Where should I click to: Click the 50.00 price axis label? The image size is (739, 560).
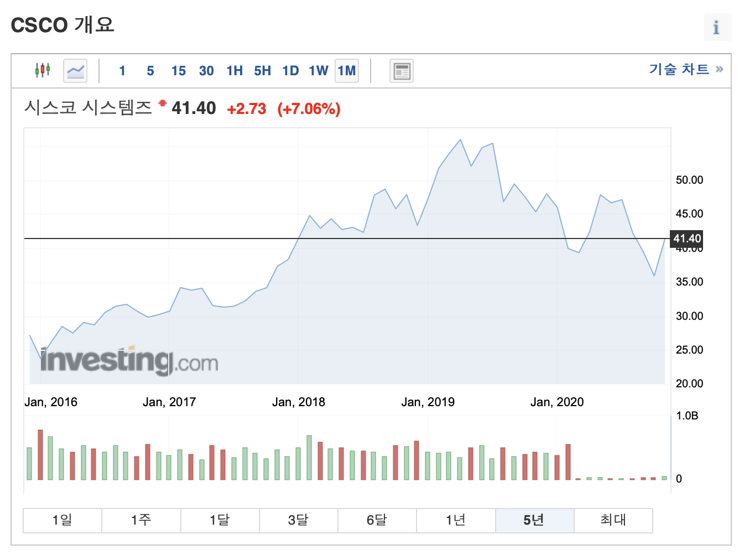(x=690, y=180)
